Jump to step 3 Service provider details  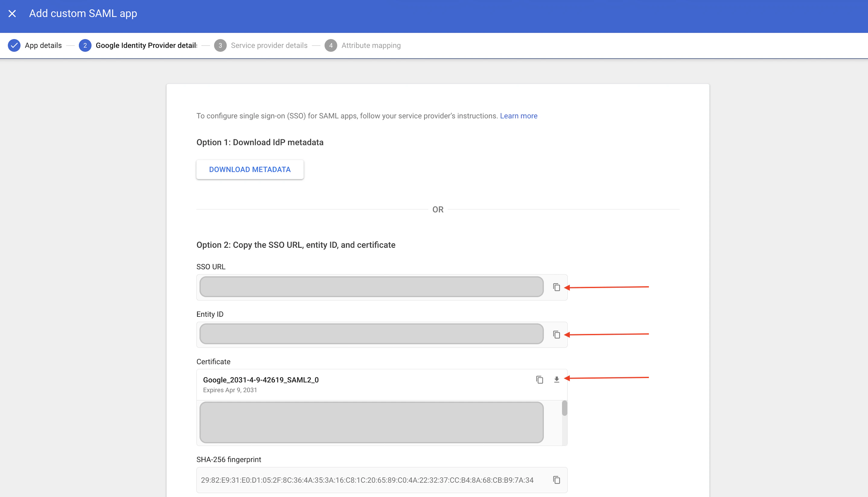pyautogui.click(x=220, y=45)
